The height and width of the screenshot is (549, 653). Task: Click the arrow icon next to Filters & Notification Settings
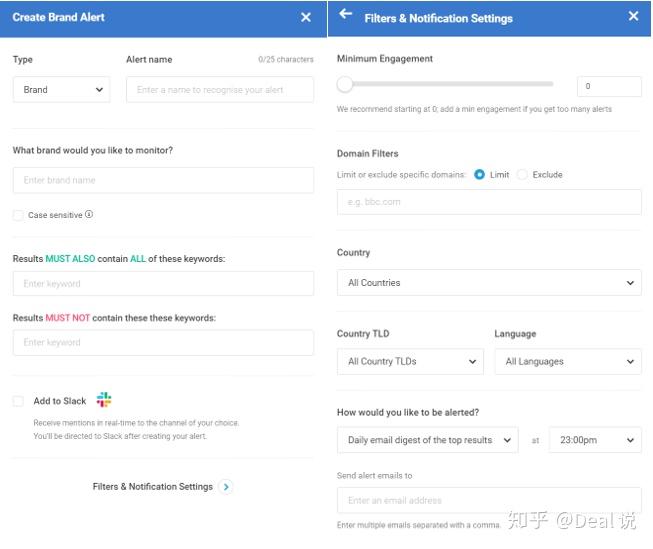tap(226, 487)
